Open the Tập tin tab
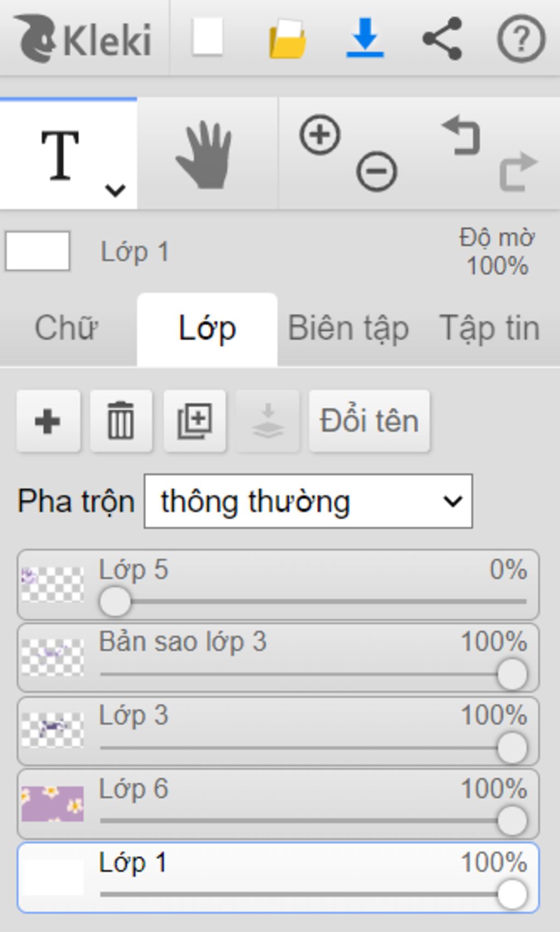The image size is (560, 932). [489, 328]
